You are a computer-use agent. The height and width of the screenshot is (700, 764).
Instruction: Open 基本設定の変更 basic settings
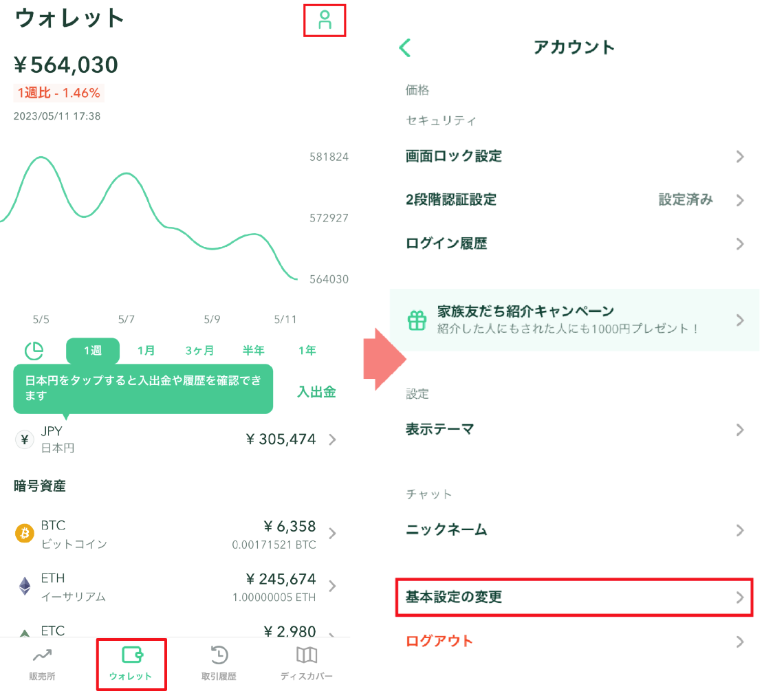(x=574, y=597)
